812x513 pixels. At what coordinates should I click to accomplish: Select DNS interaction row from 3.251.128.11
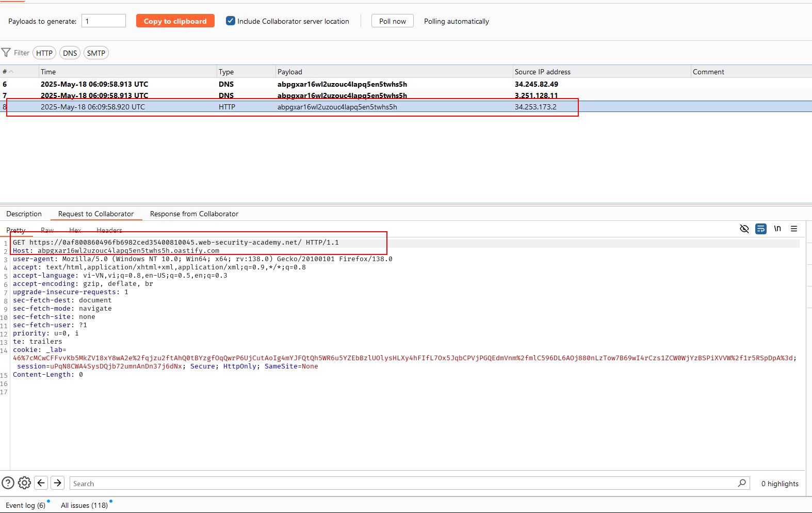406,95
